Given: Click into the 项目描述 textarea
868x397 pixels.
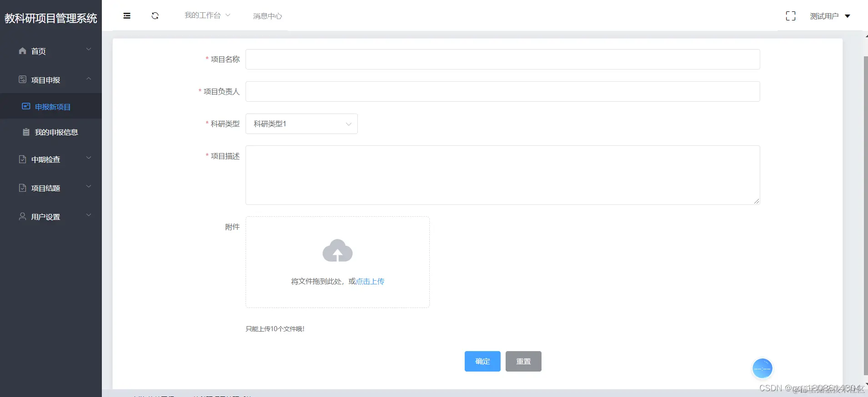Looking at the screenshot, I should click(x=502, y=175).
